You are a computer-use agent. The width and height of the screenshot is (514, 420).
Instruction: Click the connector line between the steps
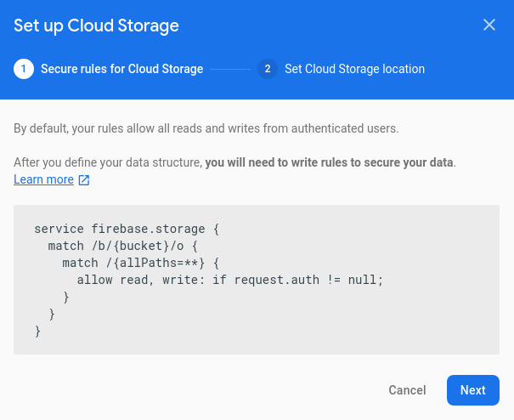(x=230, y=69)
